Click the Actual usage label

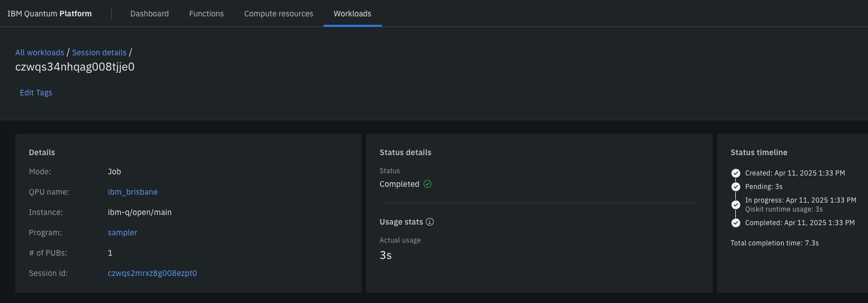(x=400, y=240)
